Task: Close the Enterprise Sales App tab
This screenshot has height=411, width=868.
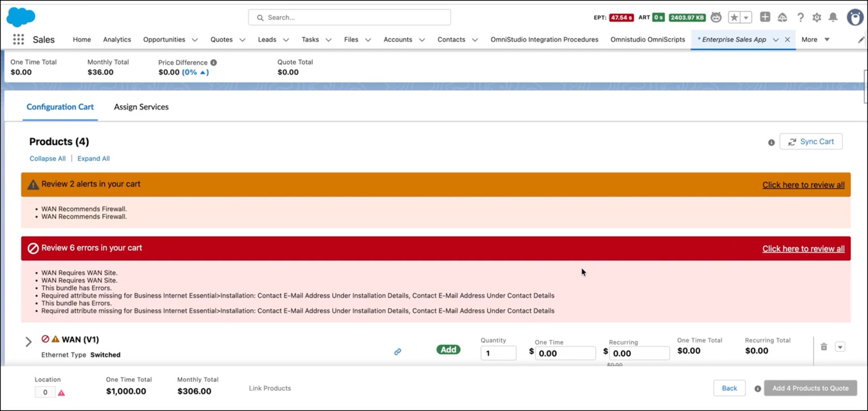Action: [787, 40]
